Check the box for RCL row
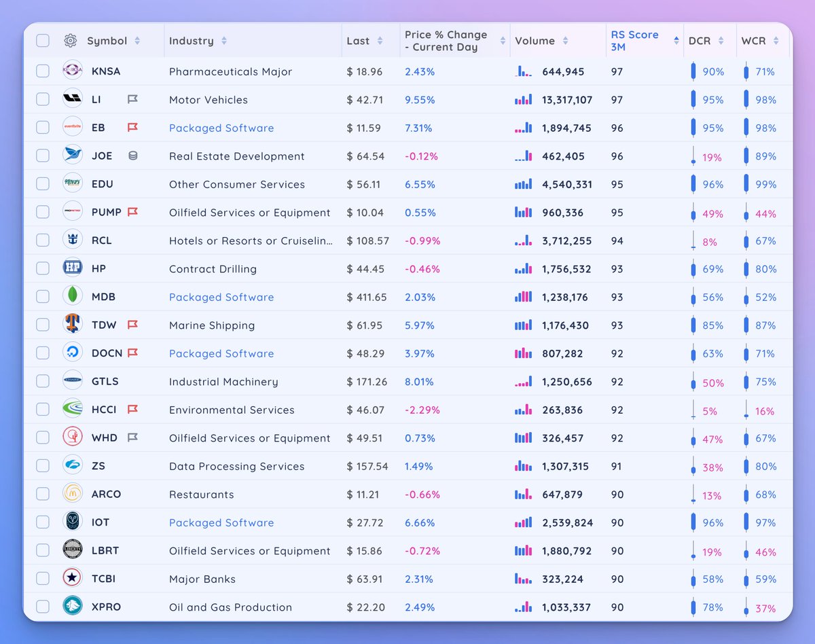 click(43, 240)
